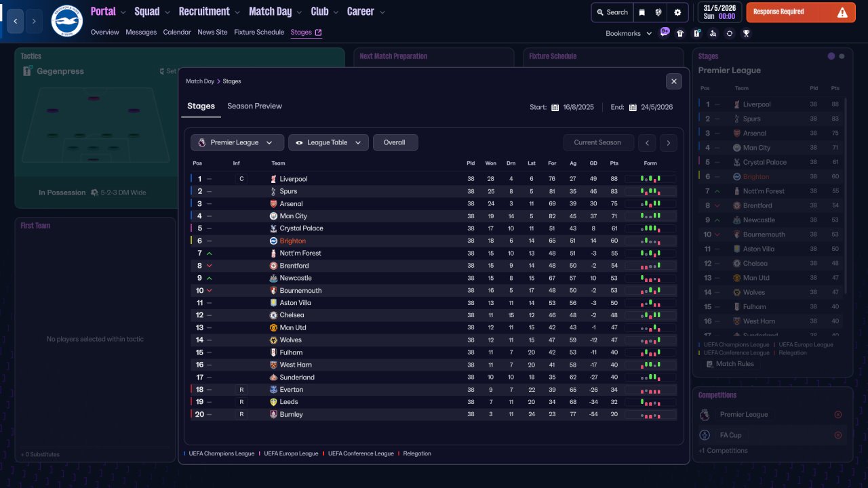This screenshot has height=488, width=868.
Task: Open the 9+ messages chat icon
Action: [665, 33]
